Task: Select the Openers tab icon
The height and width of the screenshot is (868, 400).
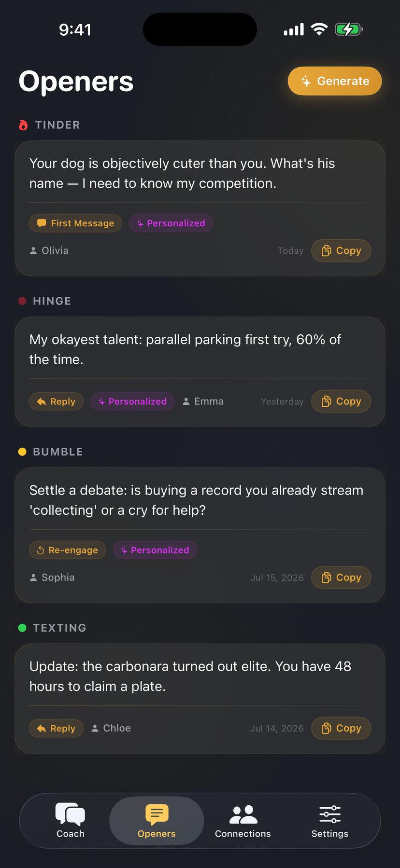Action: click(157, 813)
